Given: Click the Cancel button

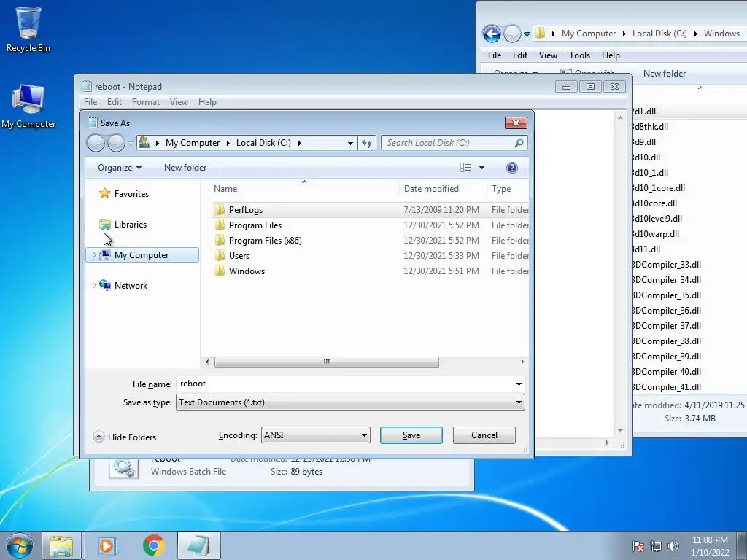Looking at the screenshot, I should [484, 435].
